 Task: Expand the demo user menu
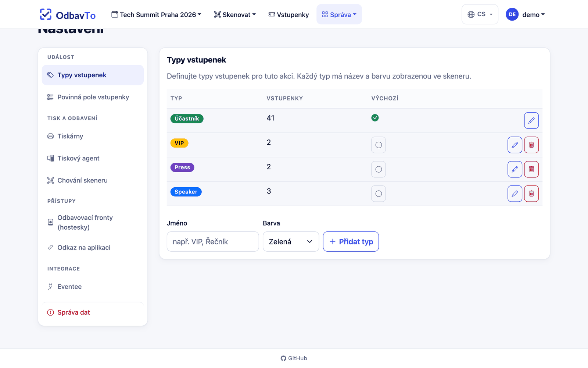[533, 15]
